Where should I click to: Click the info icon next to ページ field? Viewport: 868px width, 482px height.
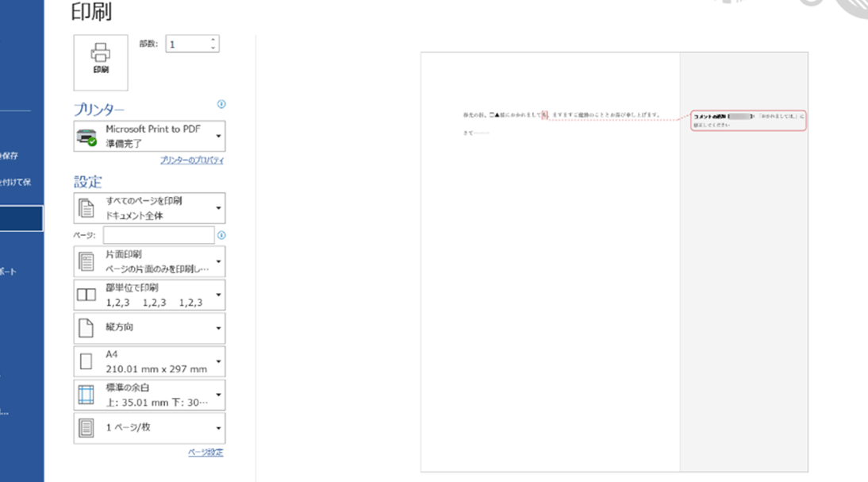click(221, 235)
